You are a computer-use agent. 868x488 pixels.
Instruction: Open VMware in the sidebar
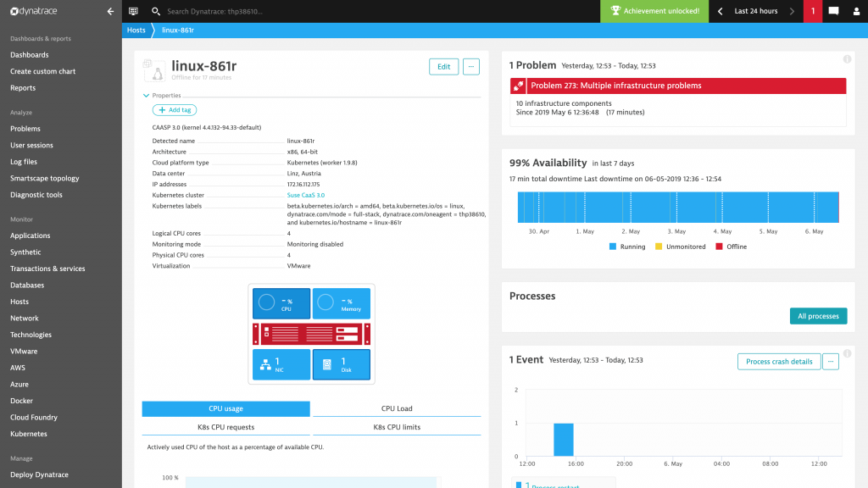point(24,352)
